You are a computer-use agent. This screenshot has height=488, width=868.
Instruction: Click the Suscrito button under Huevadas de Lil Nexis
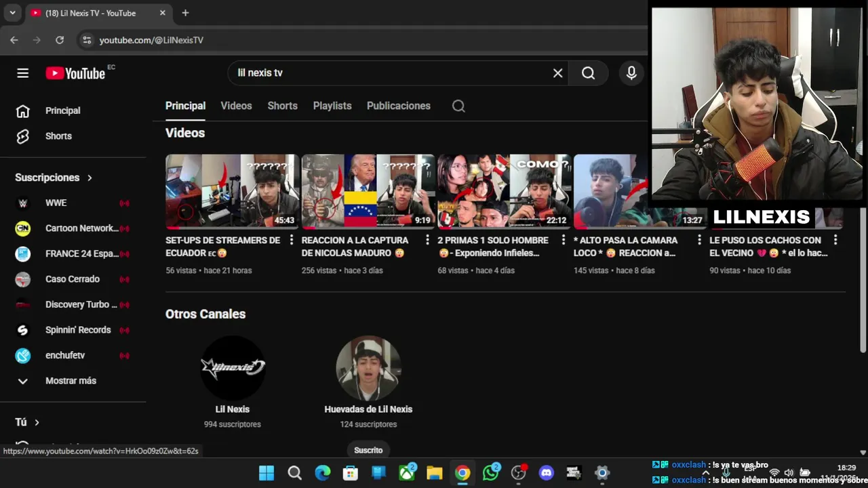(x=368, y=450)
